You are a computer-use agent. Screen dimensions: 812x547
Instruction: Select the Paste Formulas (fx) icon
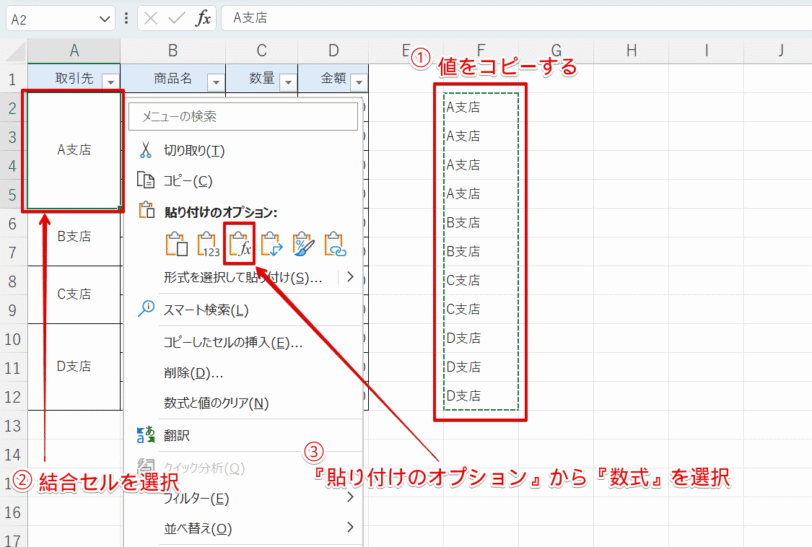[x=240, y=244]
